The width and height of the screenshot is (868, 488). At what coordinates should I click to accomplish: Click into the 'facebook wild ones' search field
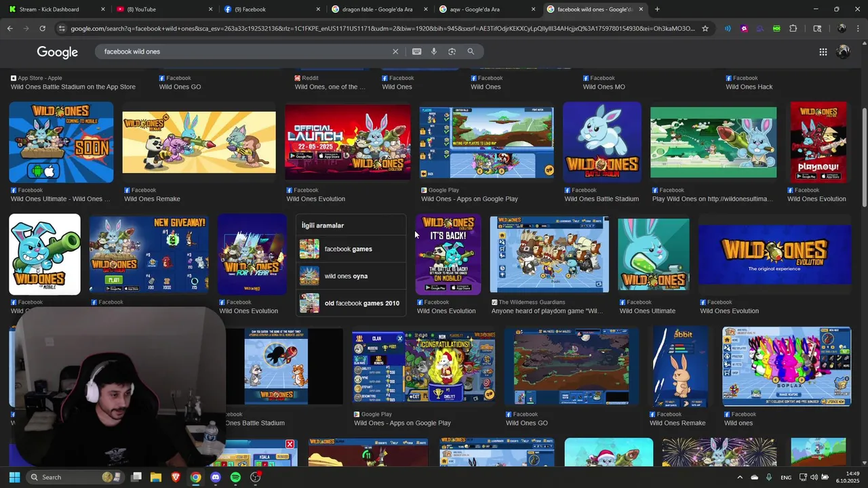pos(244,52)
